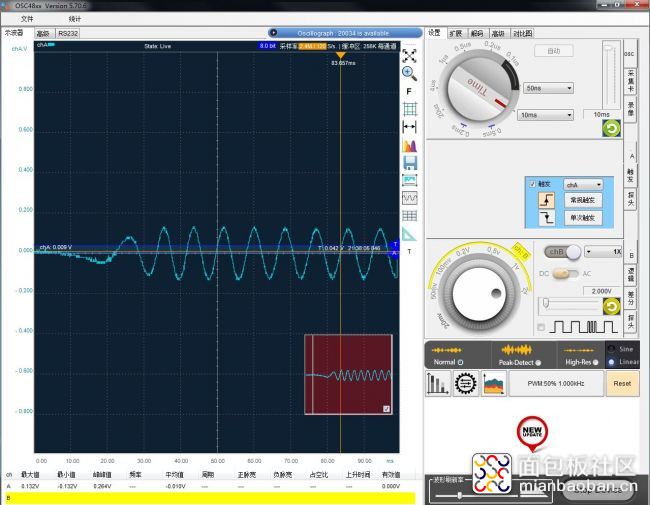Expand the 10ms dropdown

[545, 115]
